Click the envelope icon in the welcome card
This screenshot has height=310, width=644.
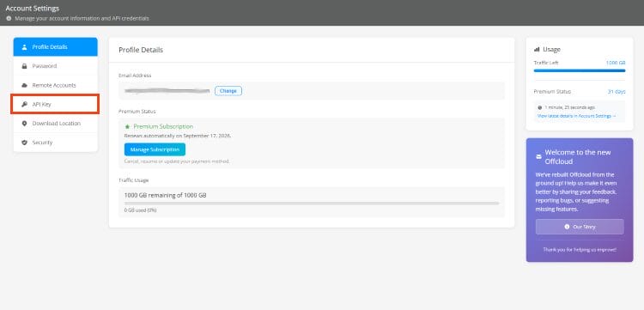pos(538,157)
